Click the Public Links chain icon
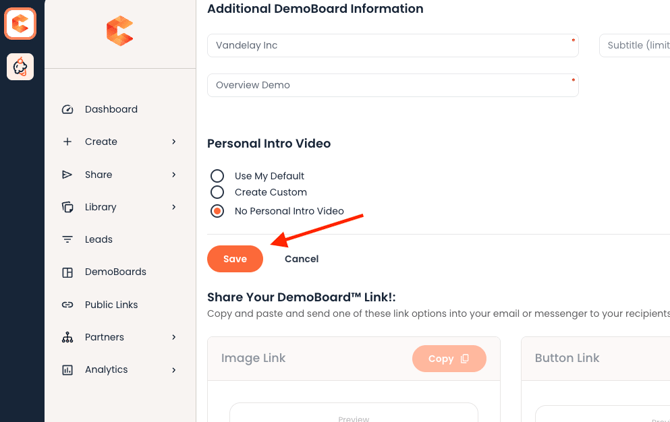 tap(67, 305)
